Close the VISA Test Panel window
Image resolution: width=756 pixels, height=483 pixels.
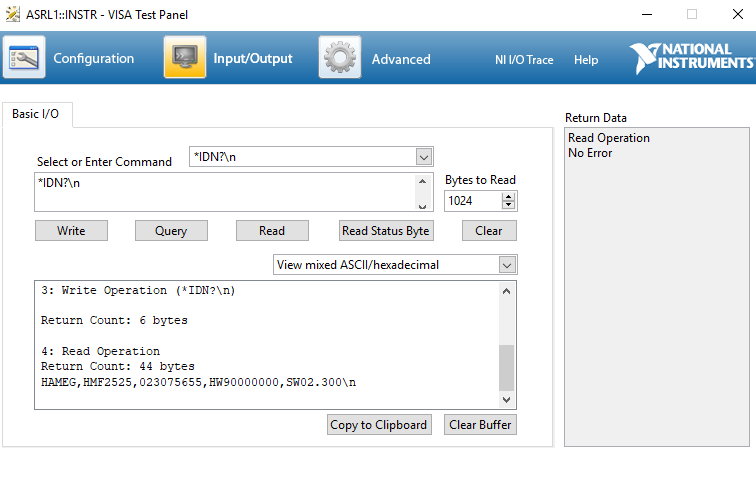point(738,14)
